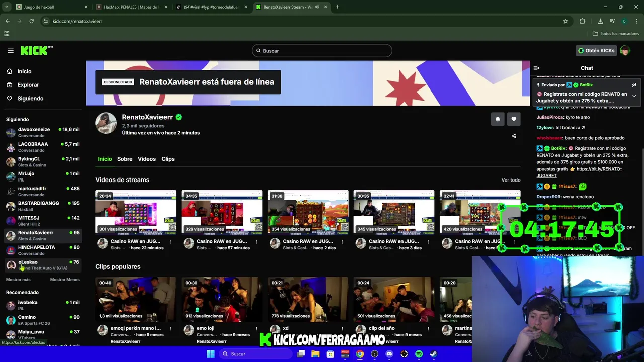This screenshot has height=362, width=644.
Task: Open options for the perkin mano clip
Action: 170,329
